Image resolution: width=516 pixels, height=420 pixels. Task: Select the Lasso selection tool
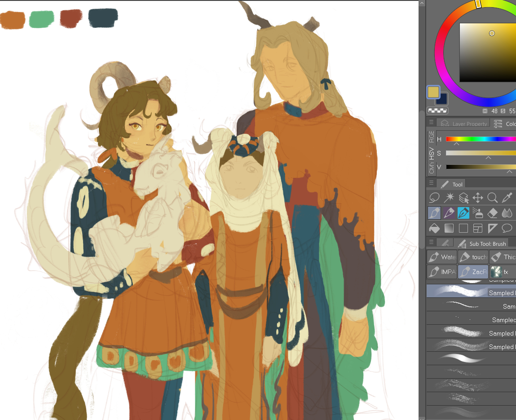(434, 198)
